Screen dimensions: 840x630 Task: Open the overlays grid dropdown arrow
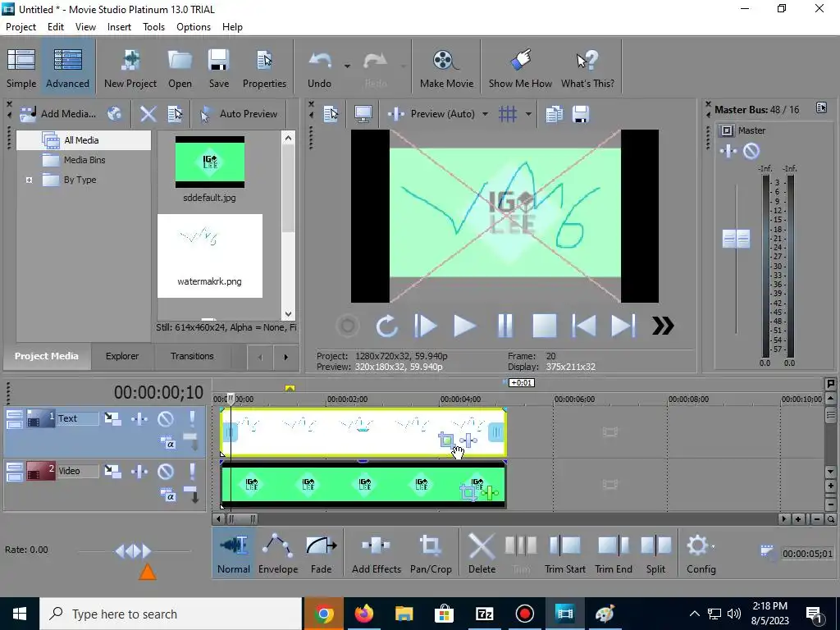point(528,113)
